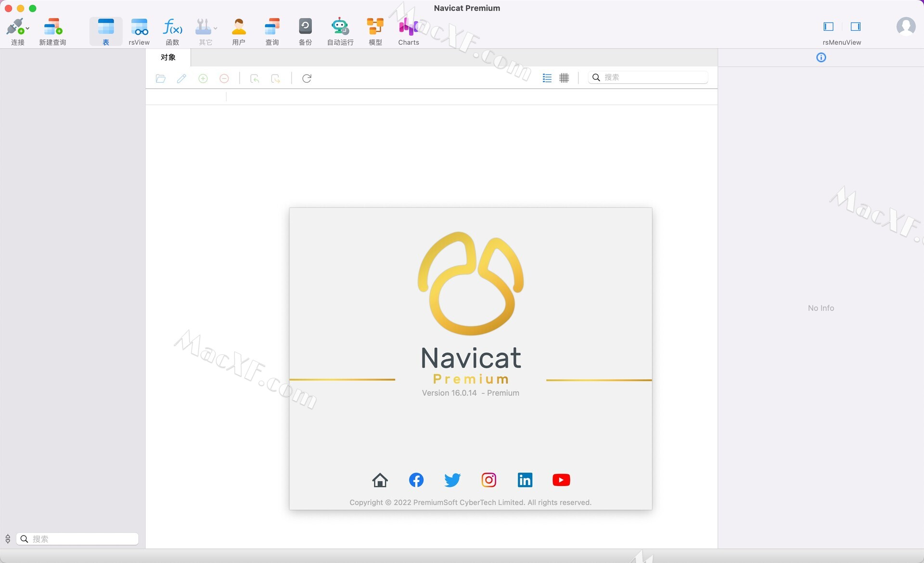924x563 pixels.
Task: Click the info icon in right panel
Action: pos(821,58)
